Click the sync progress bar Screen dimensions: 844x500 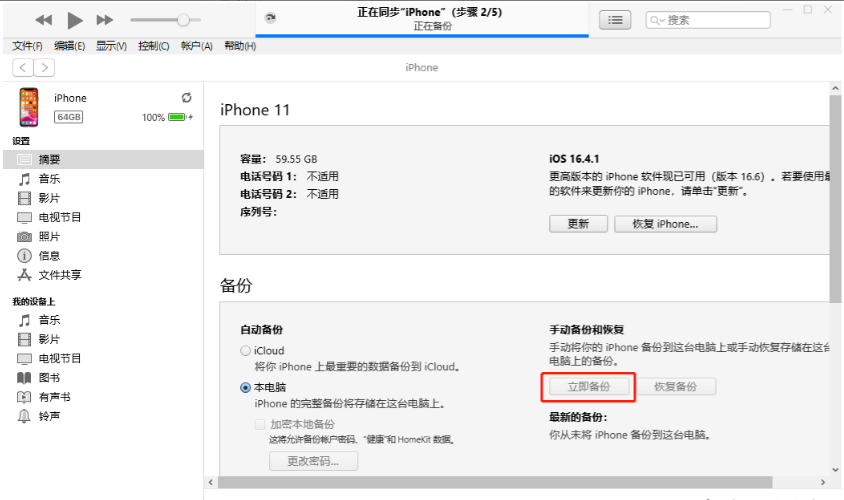422,36
